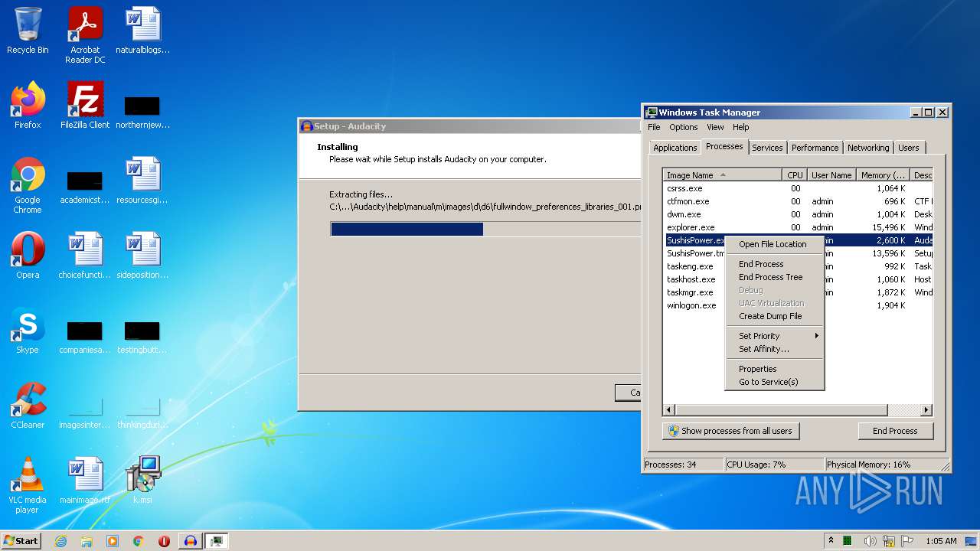Click Opera icon in the taskbar

[164, 541]
